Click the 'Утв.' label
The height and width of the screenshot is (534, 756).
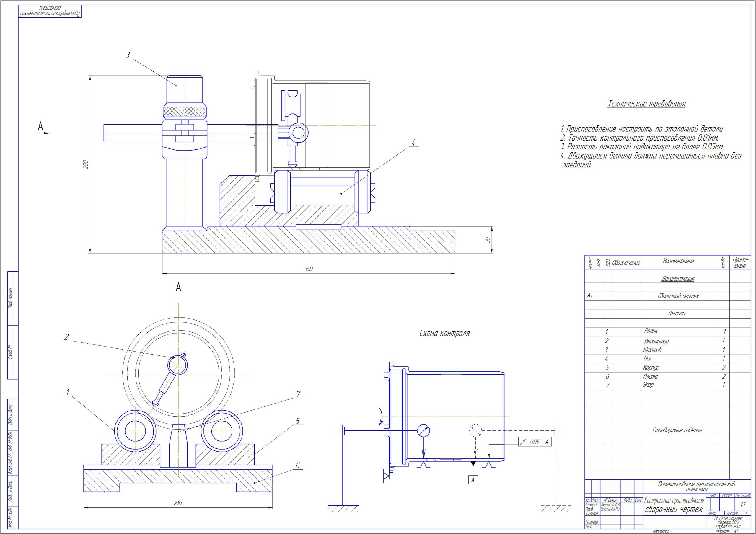point(589,527)
